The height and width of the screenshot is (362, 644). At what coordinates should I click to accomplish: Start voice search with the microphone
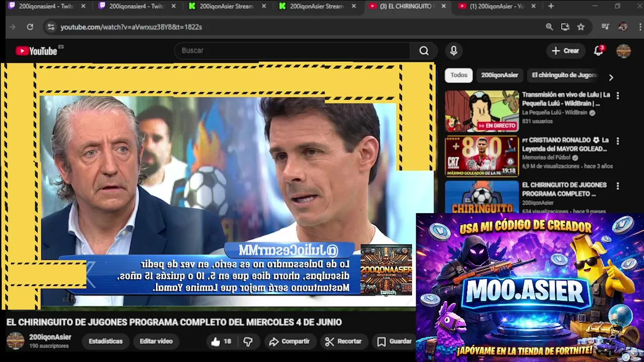coord(454,51)
